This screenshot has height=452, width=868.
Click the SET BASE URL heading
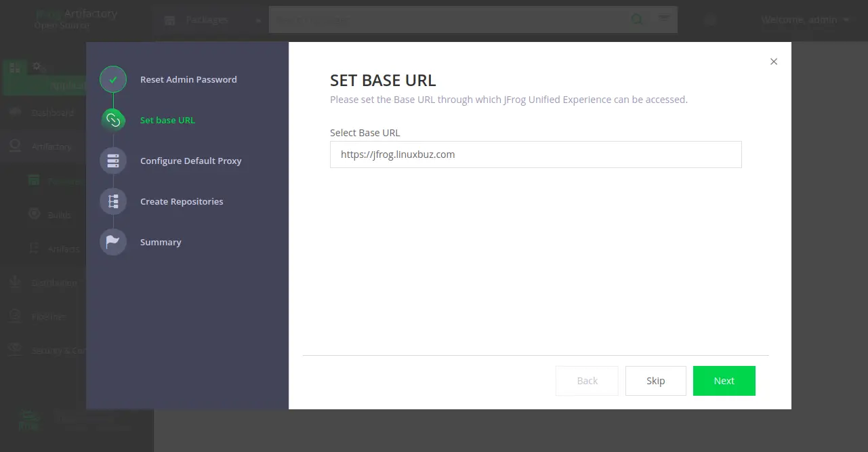click(383, 80)
